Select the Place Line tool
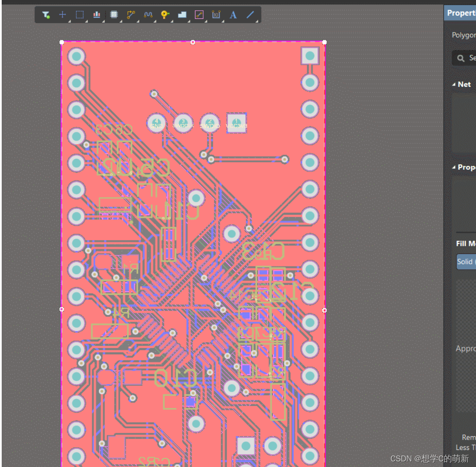 (x=250, y=15)
